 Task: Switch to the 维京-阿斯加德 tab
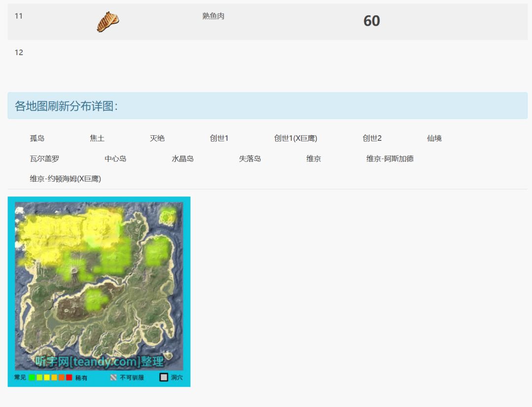tap(390, 158)
